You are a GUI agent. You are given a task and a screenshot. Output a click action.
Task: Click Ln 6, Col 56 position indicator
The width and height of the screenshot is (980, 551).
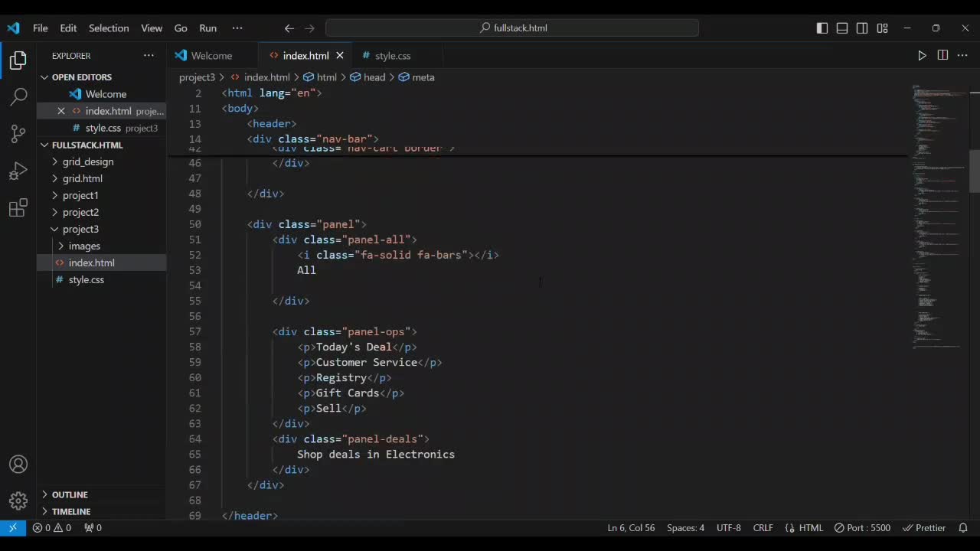coord(631,527)
